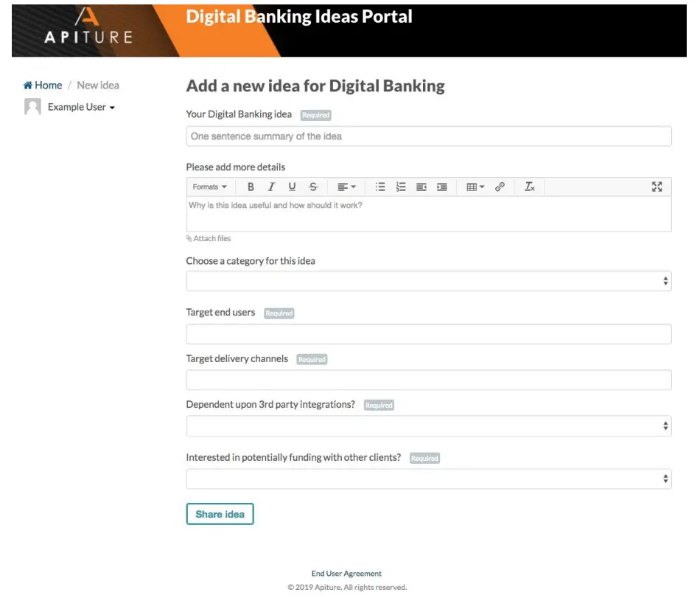Increase the text indent
Viewport: 700px width, 598px height.
(442, 187)
